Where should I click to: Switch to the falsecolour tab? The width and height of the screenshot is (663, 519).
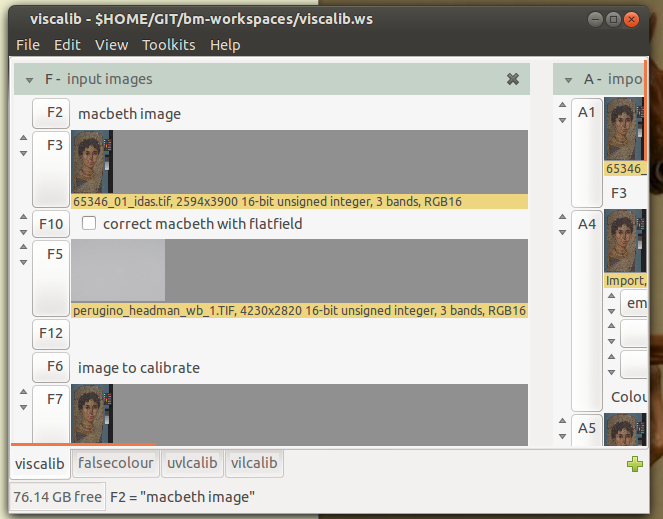pyautogui.click(x=116, y=463)
